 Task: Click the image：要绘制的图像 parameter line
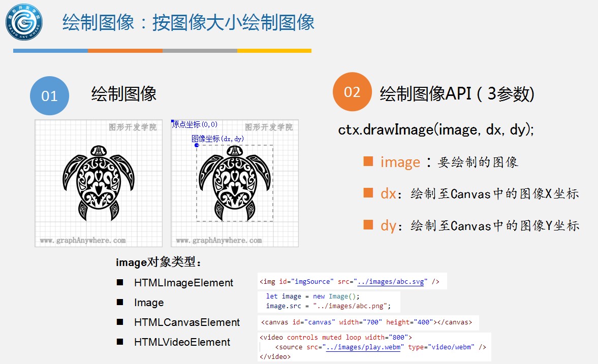point(449,162)
